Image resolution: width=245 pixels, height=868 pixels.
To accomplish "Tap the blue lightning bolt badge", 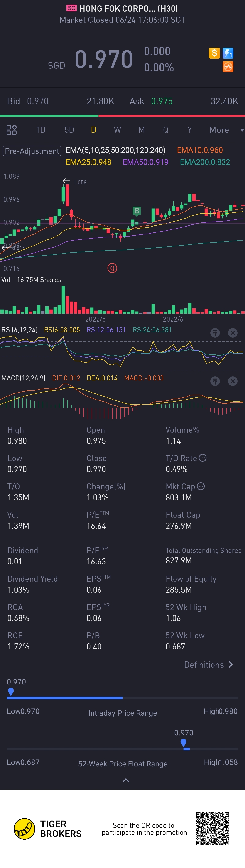I will [x=228, y=53].
